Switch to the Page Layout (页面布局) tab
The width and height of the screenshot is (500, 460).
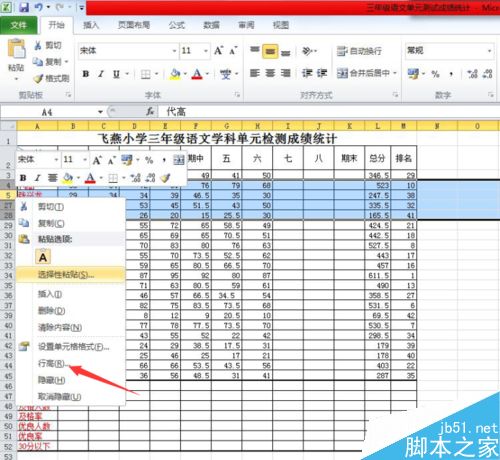click(134, 25)
